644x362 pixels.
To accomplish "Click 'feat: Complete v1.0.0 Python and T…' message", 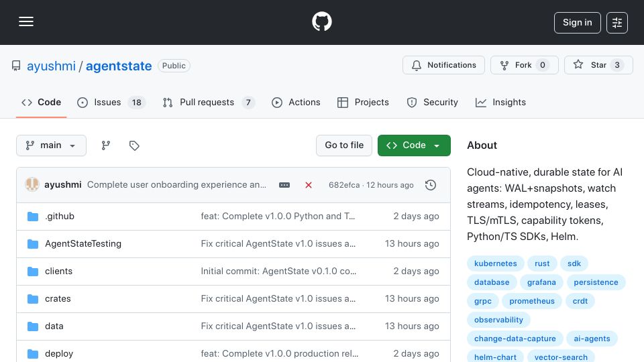I will [x=278, y=217].
